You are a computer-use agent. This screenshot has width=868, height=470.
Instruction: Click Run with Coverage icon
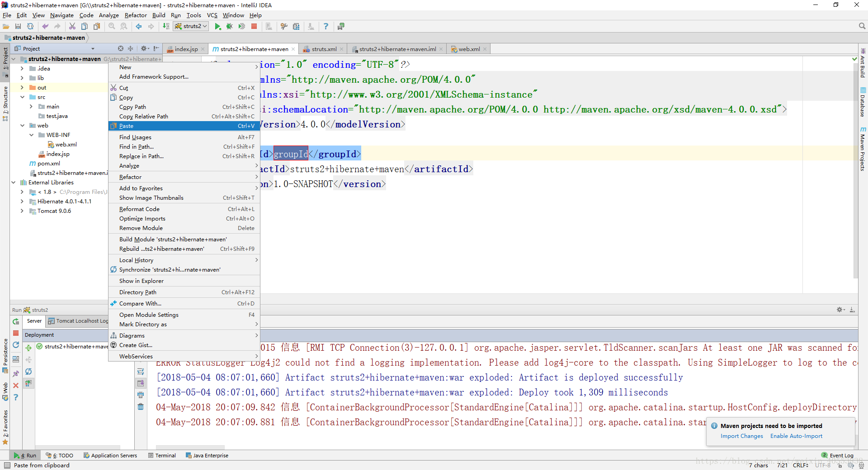tap(242, 26)
